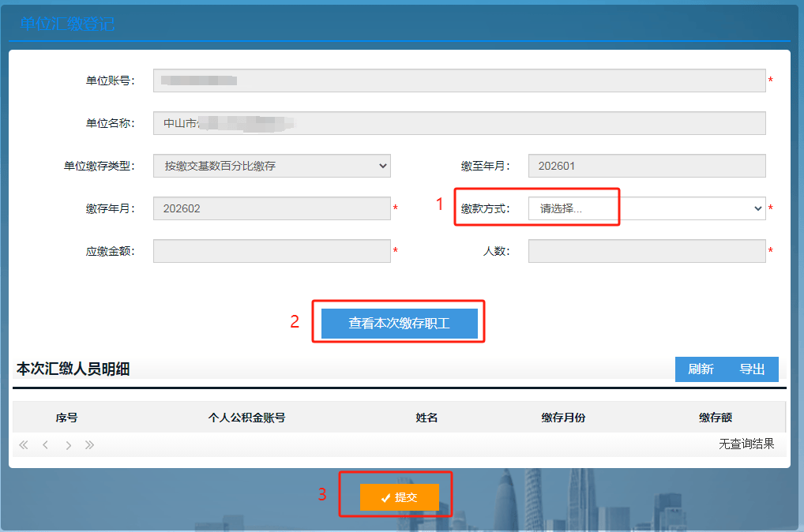Click the 单位名称 input field
This screenshot has width=804, height=532.
(x=458, y=123)
